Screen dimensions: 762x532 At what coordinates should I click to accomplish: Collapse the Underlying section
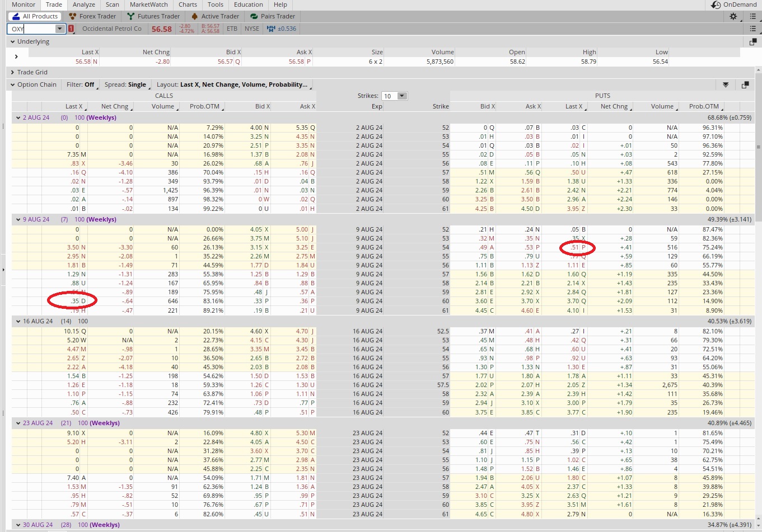tap(12, 41)
